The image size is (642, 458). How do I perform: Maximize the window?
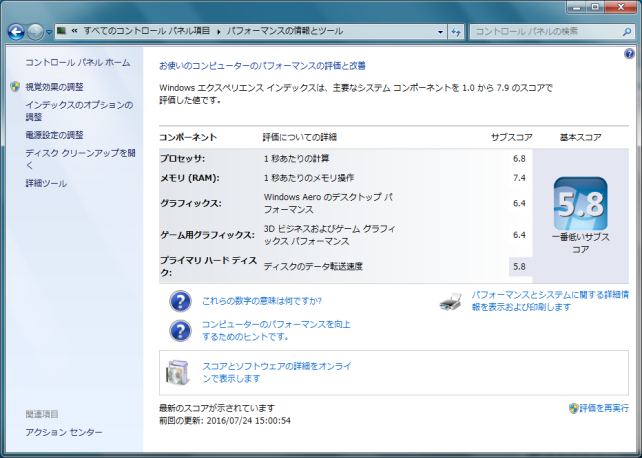coord(595,7)
